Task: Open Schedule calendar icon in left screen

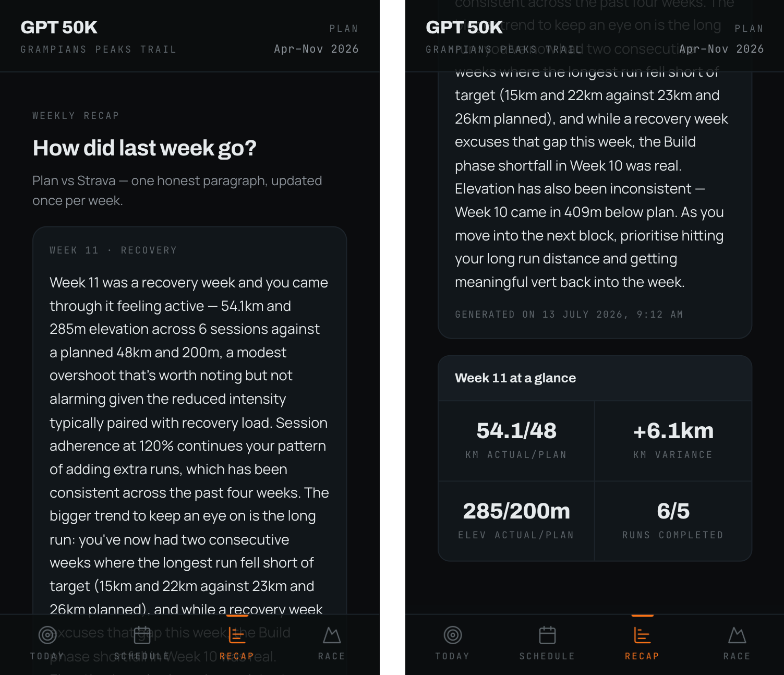Action: (142, 635)
